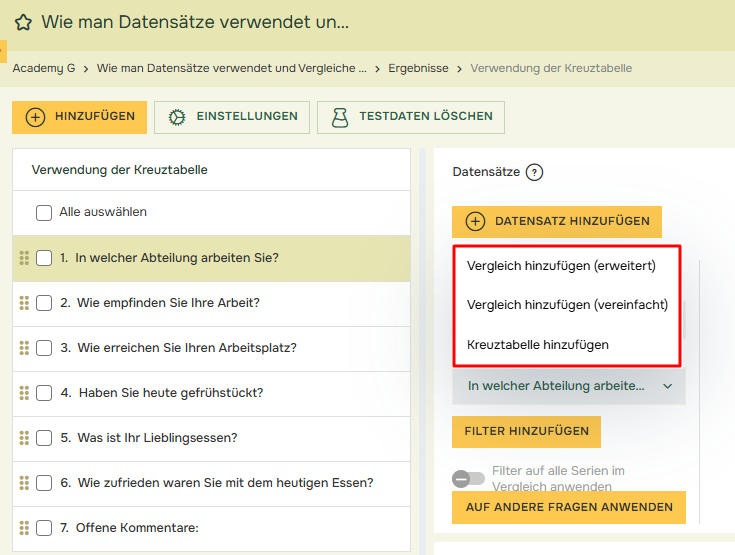Click the star favorite icon beside the title
Viewport: 735px width, 555px height.
coord(23,22)
